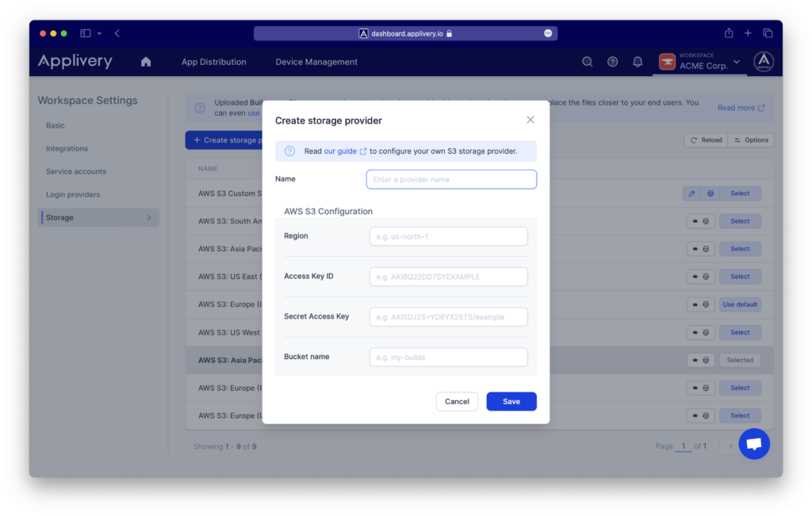
Task: Open the external link icon beside our guide
Action: click(363, 151)
